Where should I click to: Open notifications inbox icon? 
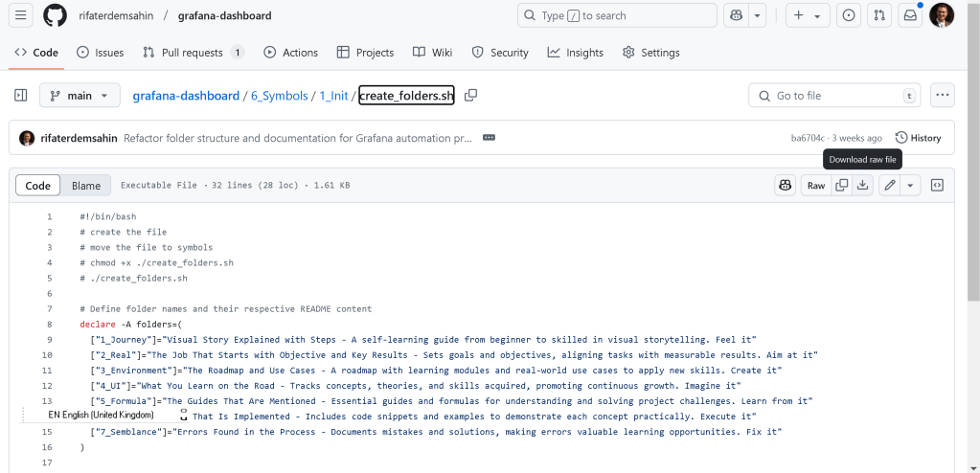coord(910,15)
